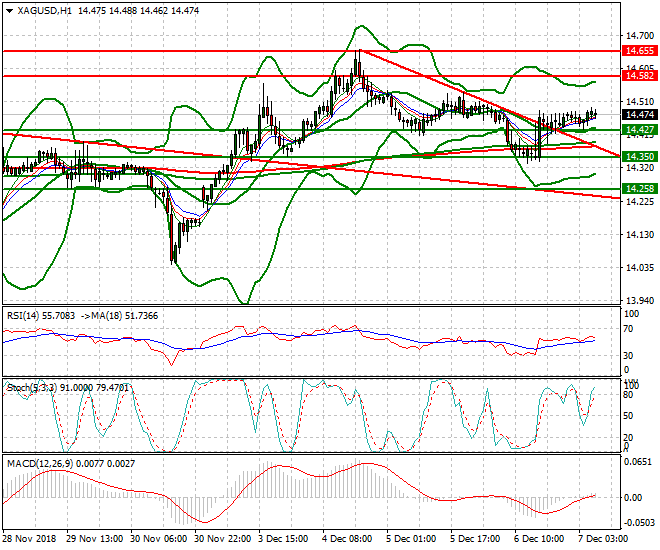Click the MACD scale value 0.0651
This screenshot has height=550, width=660.
point(640,462)
